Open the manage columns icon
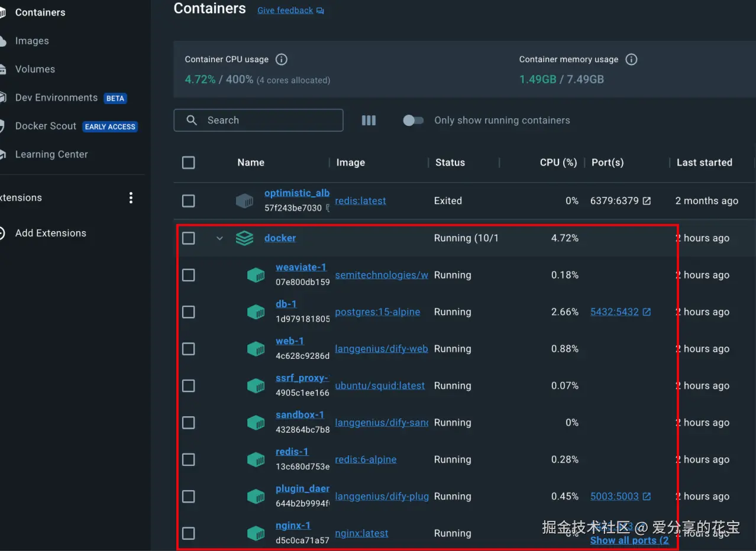 click(369, 120)
